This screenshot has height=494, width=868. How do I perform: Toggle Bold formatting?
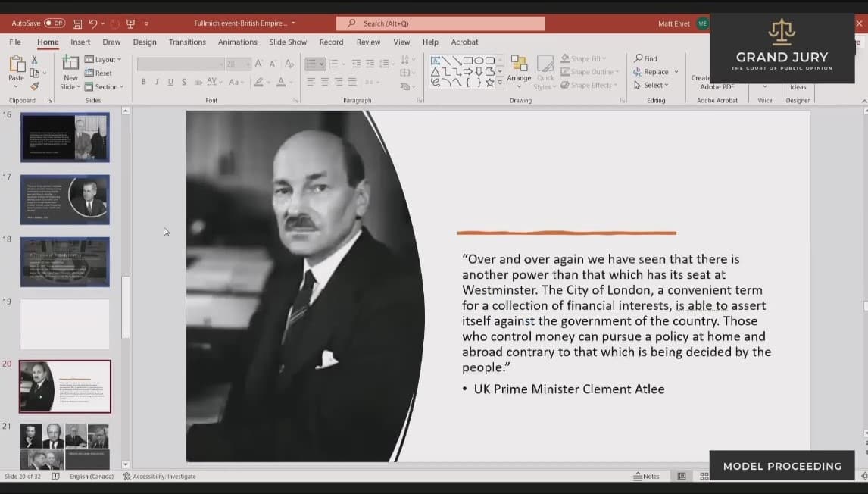[x=143, y=82]
